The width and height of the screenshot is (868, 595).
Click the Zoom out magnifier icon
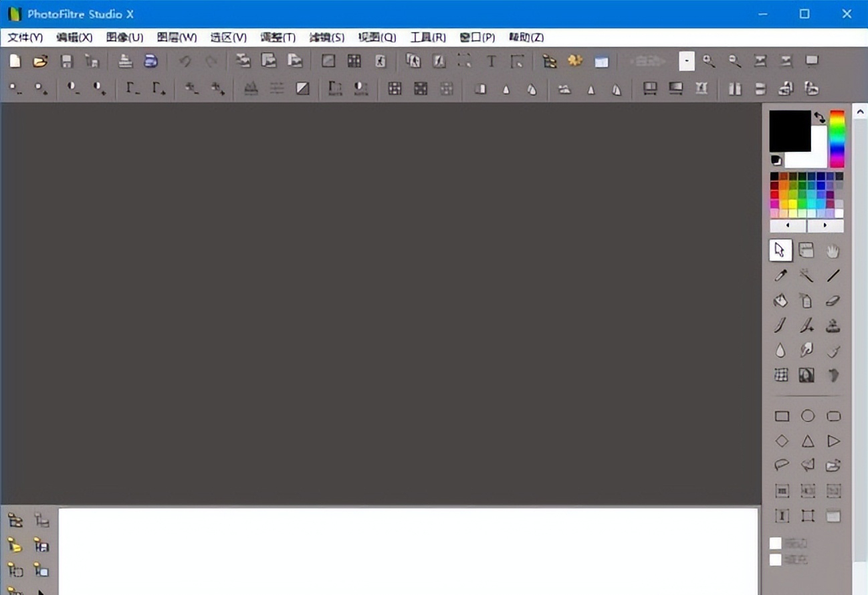[735, 62]
